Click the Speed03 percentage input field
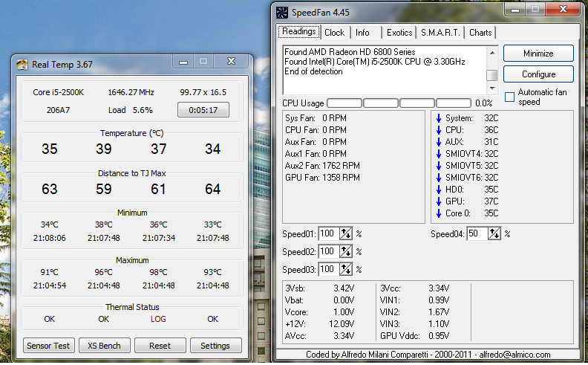This screenshot has width=588, height=365. (329, 269)
